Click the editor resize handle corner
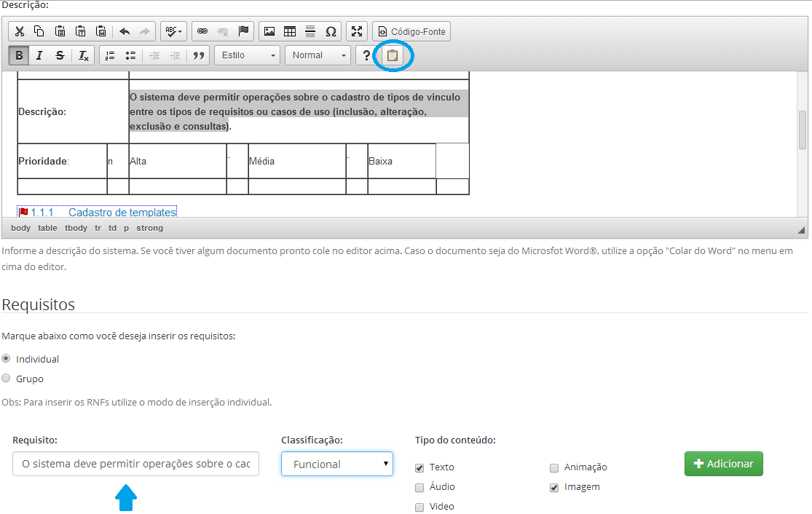 pyautogui.click(x=801, y=230)
